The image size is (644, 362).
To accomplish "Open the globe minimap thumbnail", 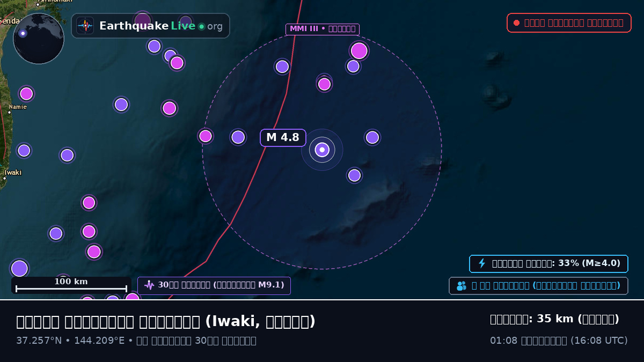I will 39,39.
